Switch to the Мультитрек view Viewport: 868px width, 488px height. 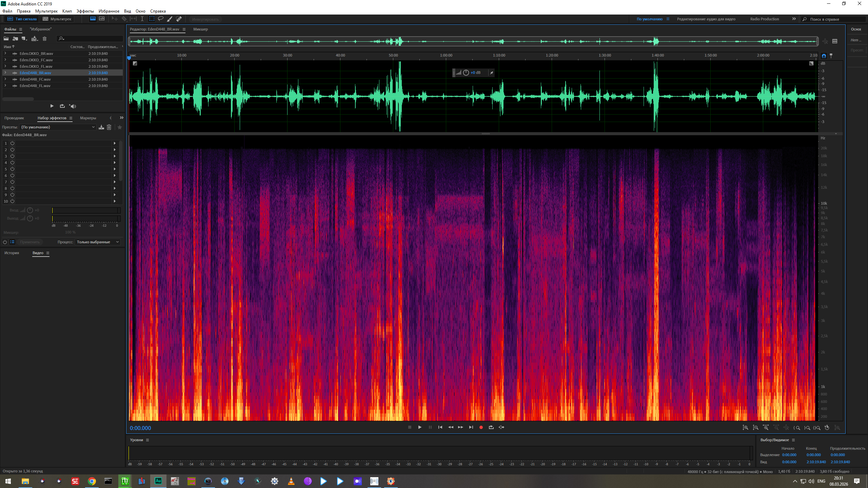(x=57, y=19)
